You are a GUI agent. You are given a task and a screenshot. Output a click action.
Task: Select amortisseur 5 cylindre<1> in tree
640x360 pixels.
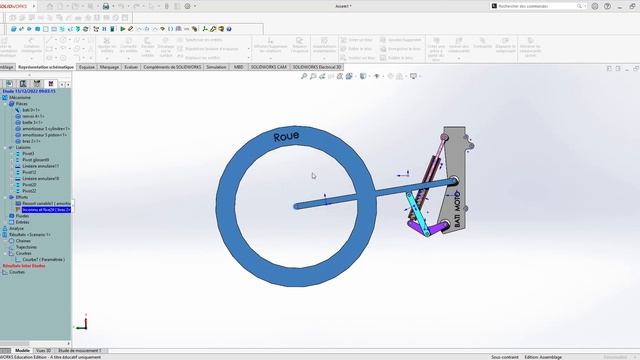[46, 129]
